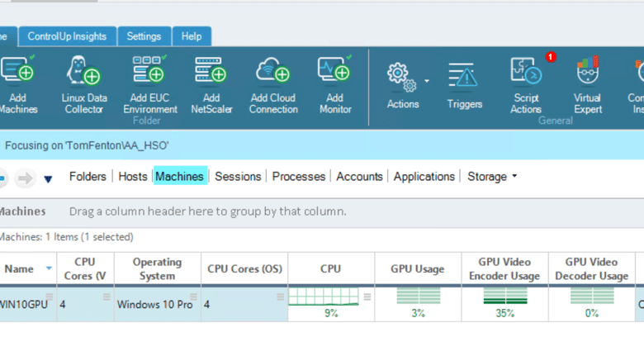Click the grip icon beside CPU graph
Image resolution: width=644 pixels, height=337 pixels.
367,297
